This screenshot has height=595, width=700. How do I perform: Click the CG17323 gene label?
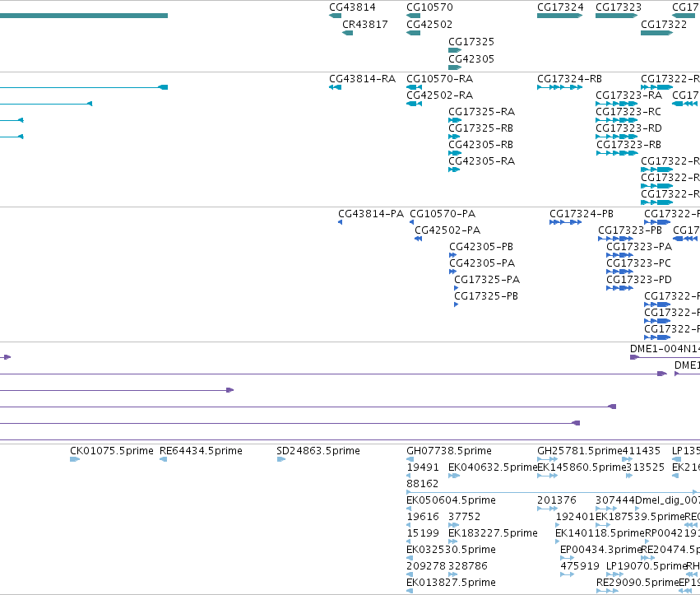click(619, 7)
